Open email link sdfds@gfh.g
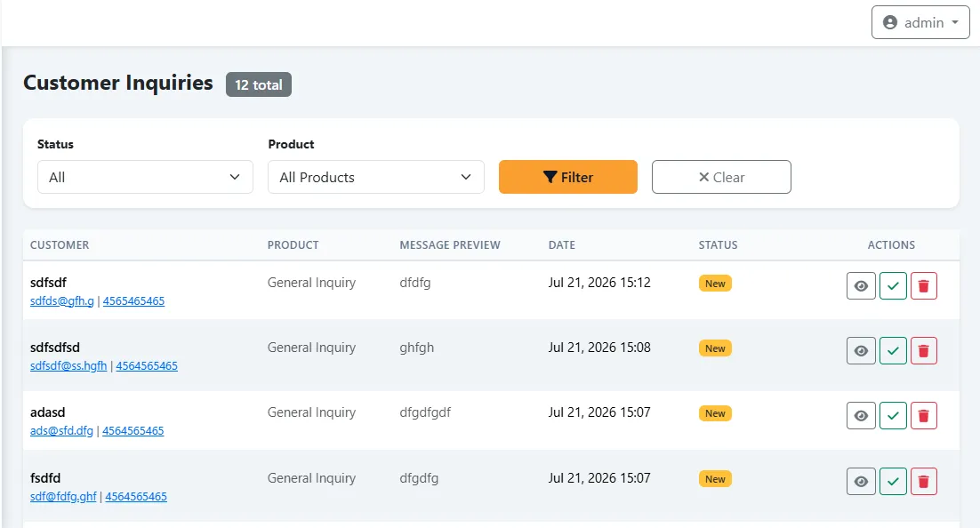This screenshot has height=528, width=980. tap(62, 301)
